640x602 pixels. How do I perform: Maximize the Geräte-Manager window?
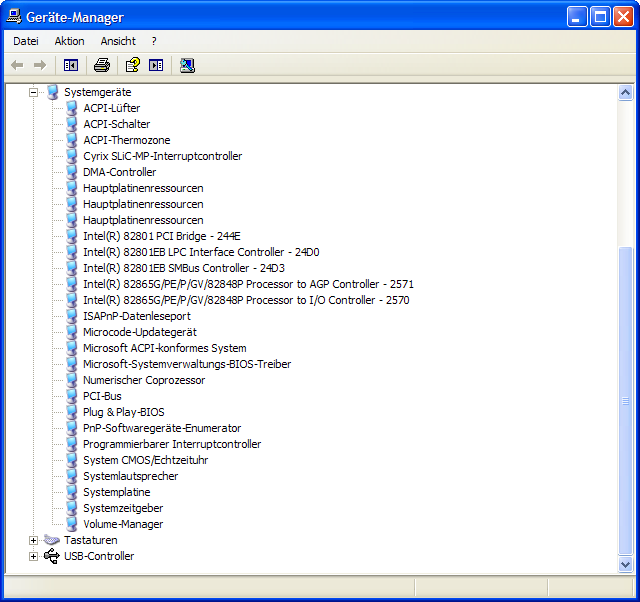(600, 17)
